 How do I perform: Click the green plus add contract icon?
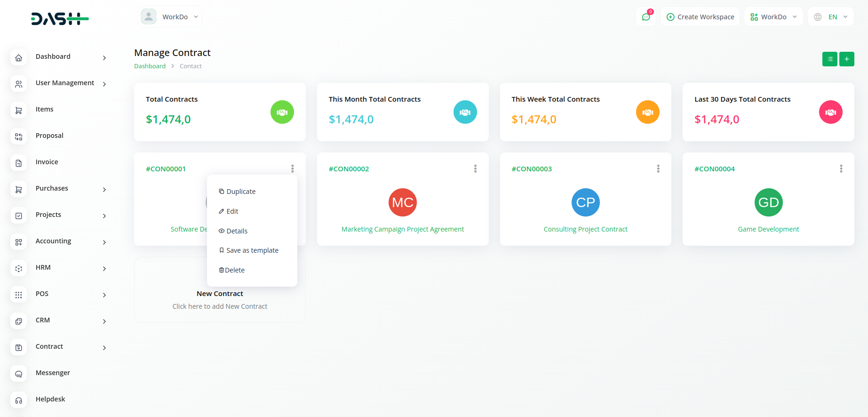click(846, 59)
